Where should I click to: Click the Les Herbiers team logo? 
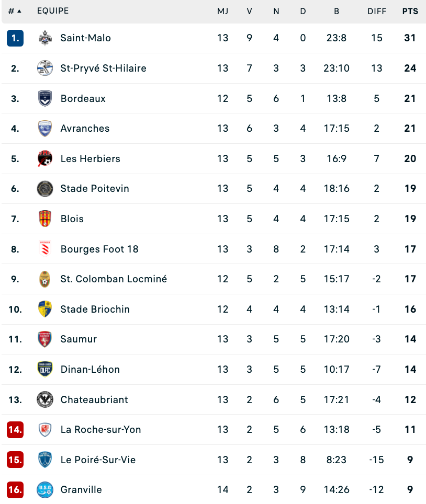(x=45, y=158)
